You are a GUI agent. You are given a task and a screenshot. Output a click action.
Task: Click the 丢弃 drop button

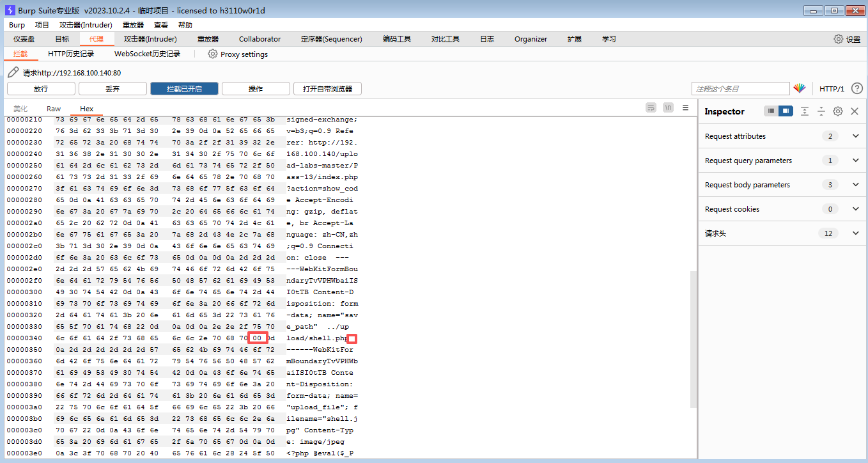point(112,89)
